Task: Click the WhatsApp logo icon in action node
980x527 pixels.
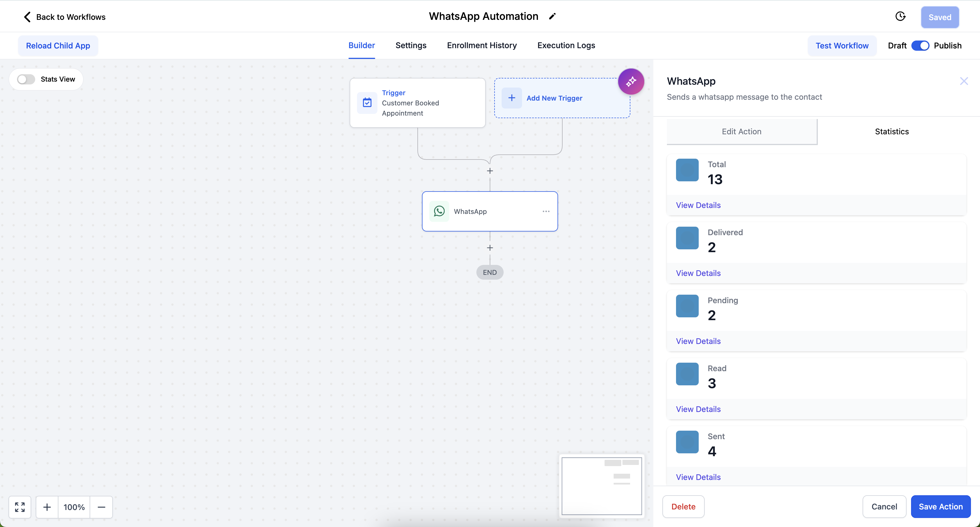Action: (439, 211)
